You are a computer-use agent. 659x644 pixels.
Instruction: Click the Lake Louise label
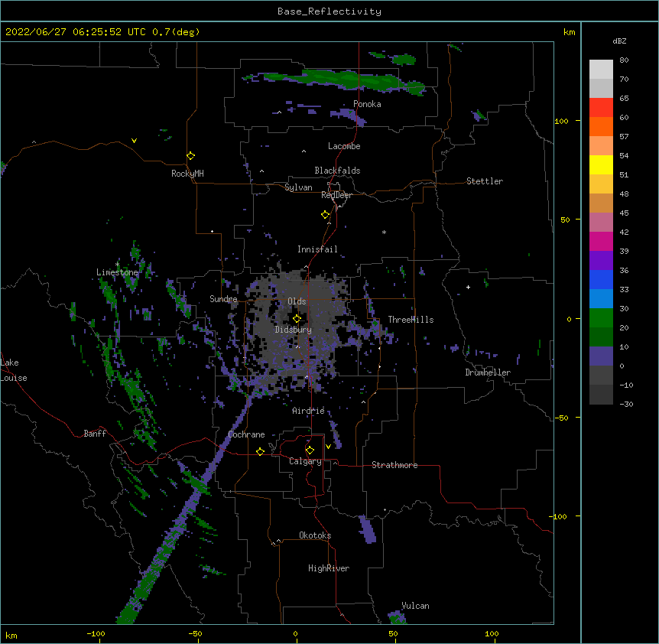point(14,370)
